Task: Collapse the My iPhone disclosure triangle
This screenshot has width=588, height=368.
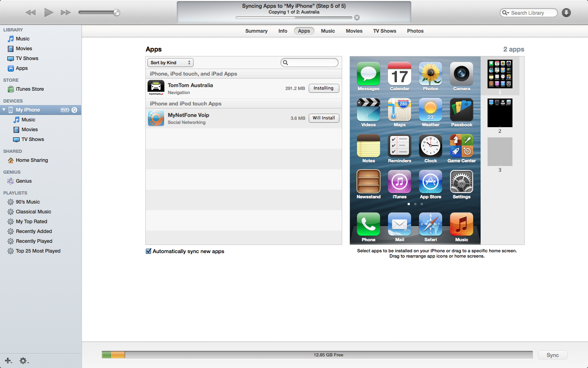Action: point(4,110)
